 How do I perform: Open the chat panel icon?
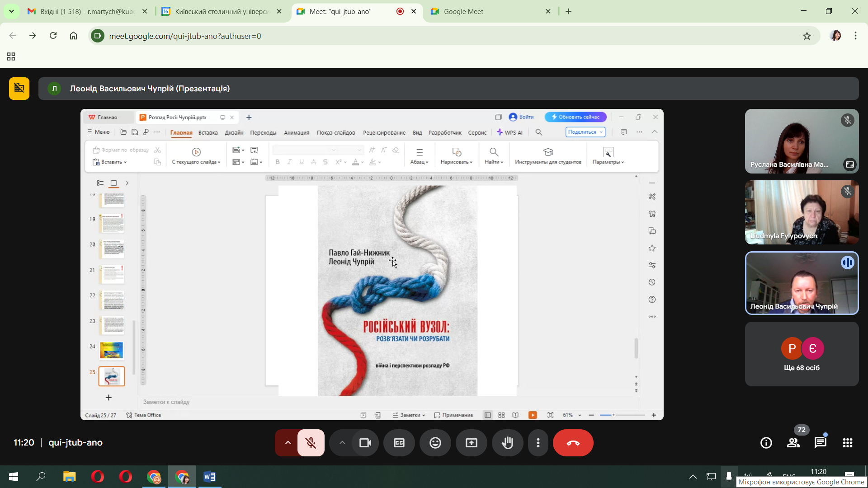[820, 443]
